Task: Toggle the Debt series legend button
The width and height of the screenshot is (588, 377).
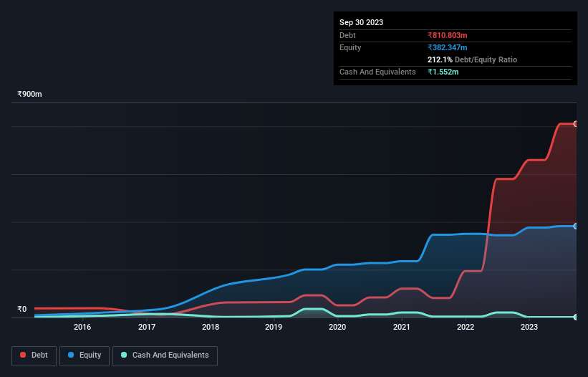Action: pos(34,355)
